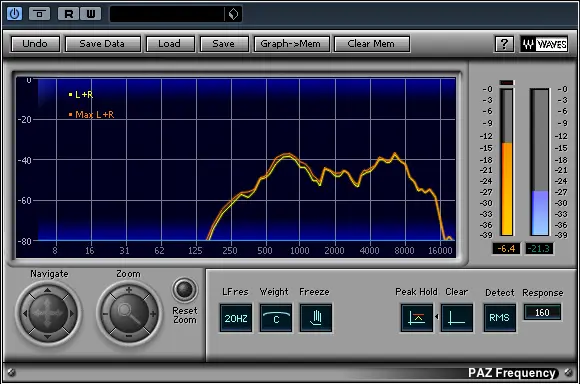This screenshot has height=384, width=580.
Task: Click the 16000 Hz axis label
Action: point(440,251)
